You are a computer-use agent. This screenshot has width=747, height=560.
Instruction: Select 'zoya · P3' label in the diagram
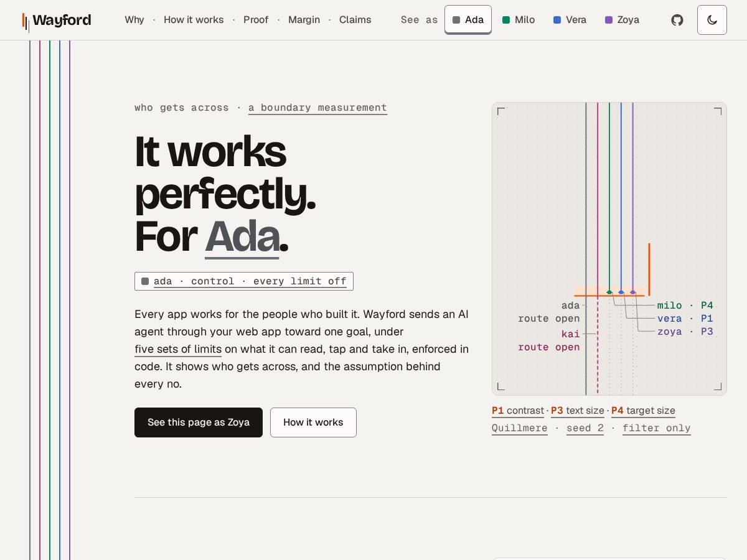685,332
